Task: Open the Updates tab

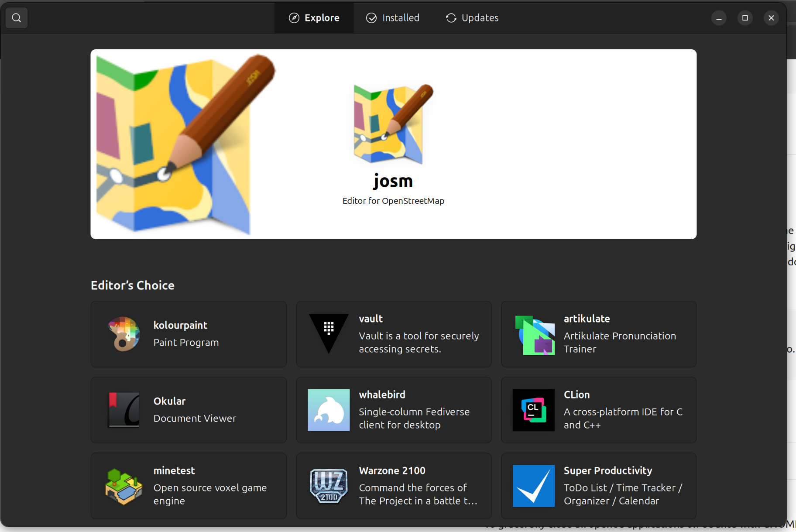Action: click(x=472, y=18)
